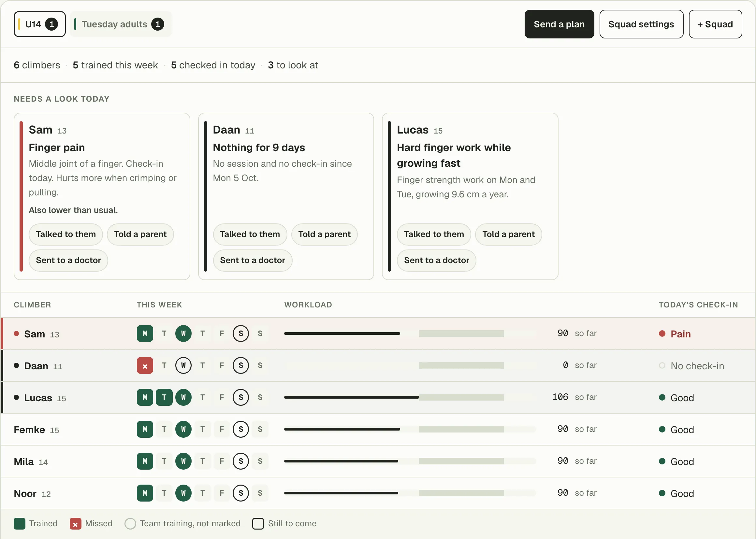The width and height of the screenshot is (756, 539).
Task: Open Sam's row in the climber table
Action: click(378, 333)
